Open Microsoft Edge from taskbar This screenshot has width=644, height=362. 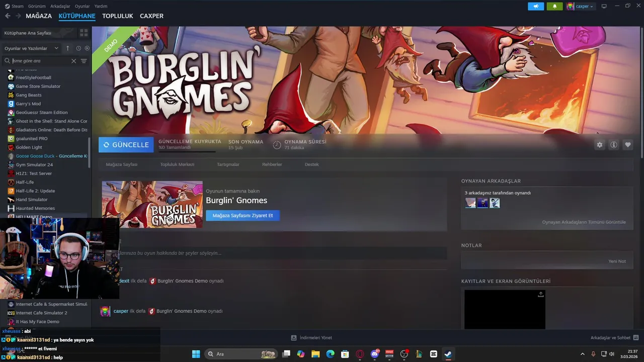(x=330, y=354)
